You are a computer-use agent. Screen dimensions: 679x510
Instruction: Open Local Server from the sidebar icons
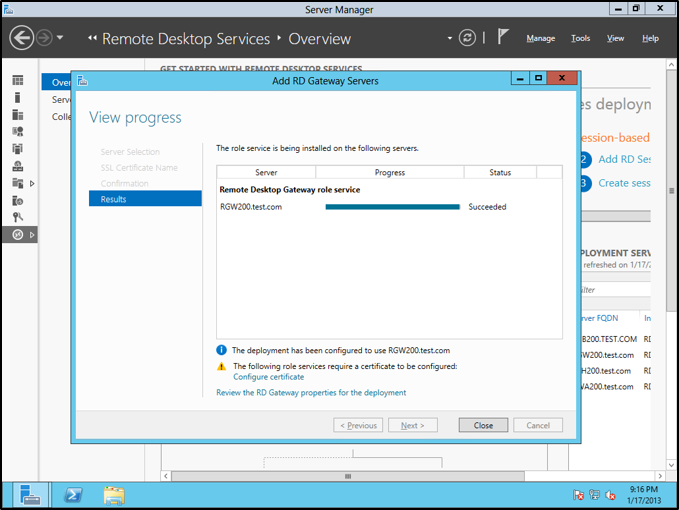pos(17,98)
